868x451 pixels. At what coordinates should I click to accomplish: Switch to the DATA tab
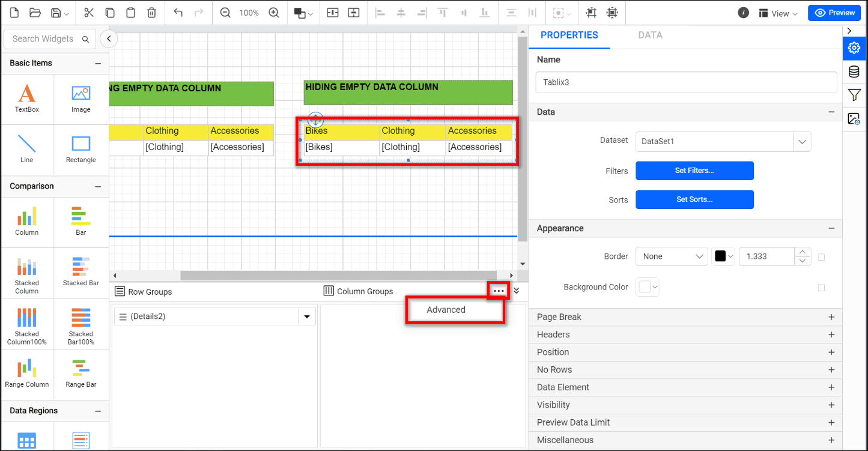(x=650, y=35)
